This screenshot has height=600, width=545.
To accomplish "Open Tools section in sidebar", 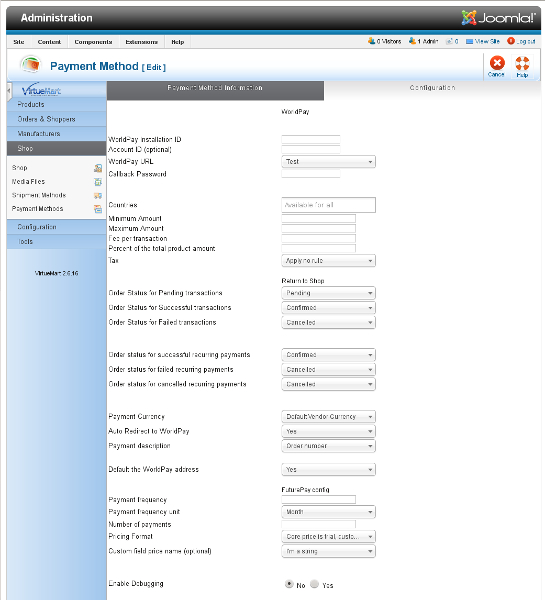I will [56, 242].
